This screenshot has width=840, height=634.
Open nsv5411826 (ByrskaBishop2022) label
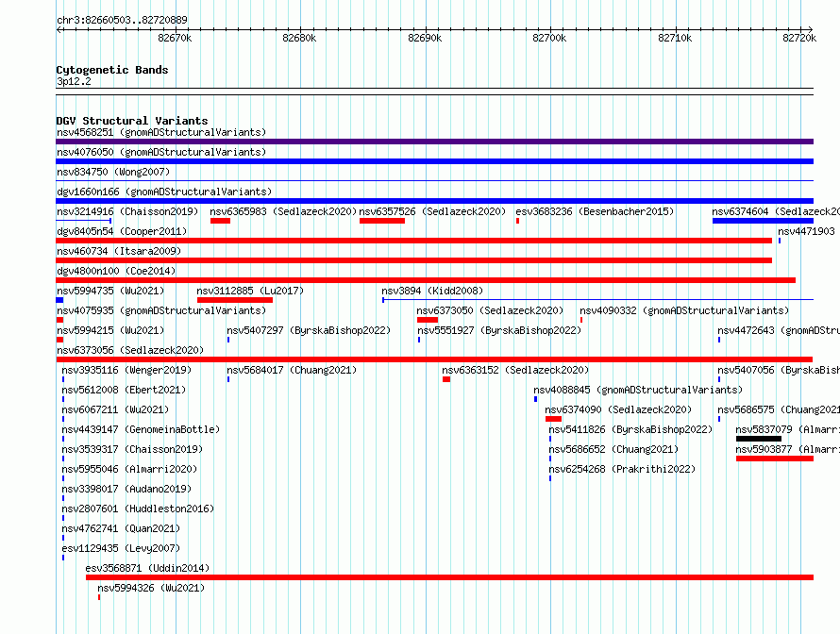point(630,429)
